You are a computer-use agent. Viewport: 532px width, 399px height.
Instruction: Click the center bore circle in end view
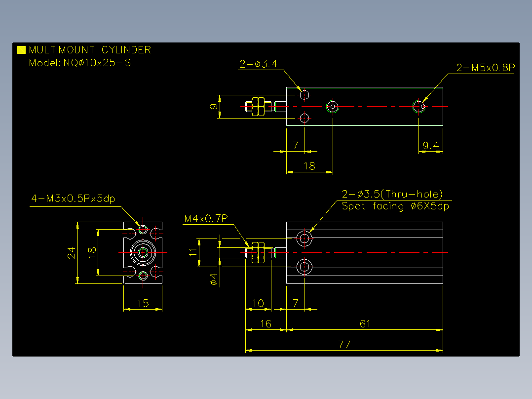143,253
